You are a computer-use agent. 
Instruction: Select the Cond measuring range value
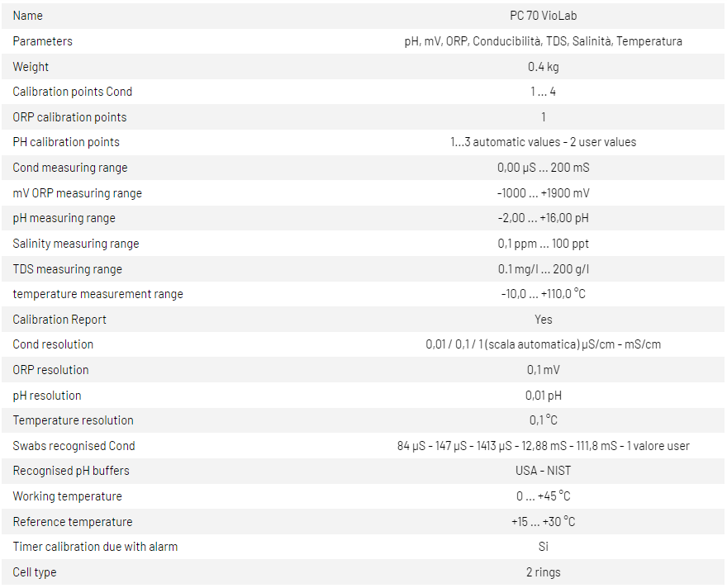pos(543,168)
